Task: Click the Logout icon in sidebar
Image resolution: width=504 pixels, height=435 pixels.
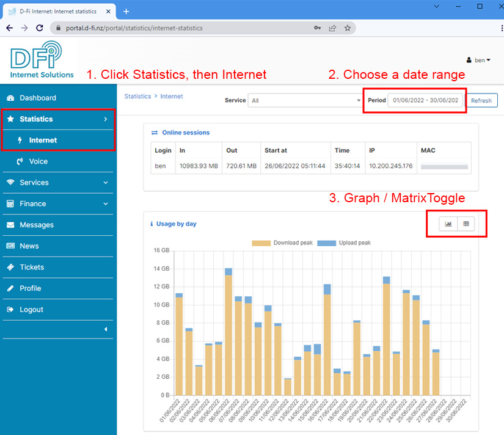Action: click(x=10, y=310)
